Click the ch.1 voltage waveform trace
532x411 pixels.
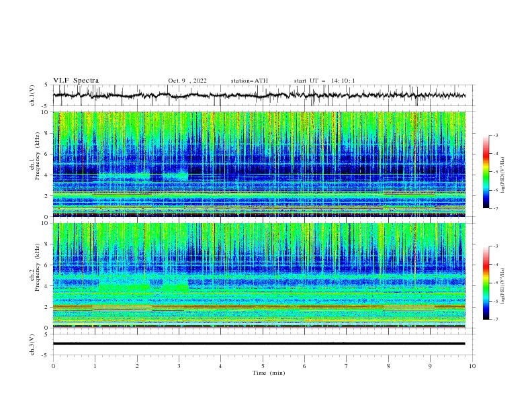tap(259, 95)
